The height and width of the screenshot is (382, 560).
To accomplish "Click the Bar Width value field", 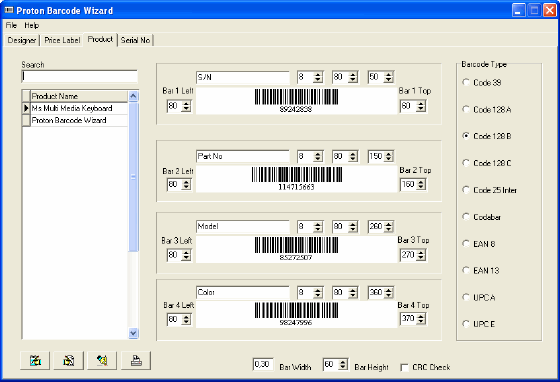I will point(263,365).
